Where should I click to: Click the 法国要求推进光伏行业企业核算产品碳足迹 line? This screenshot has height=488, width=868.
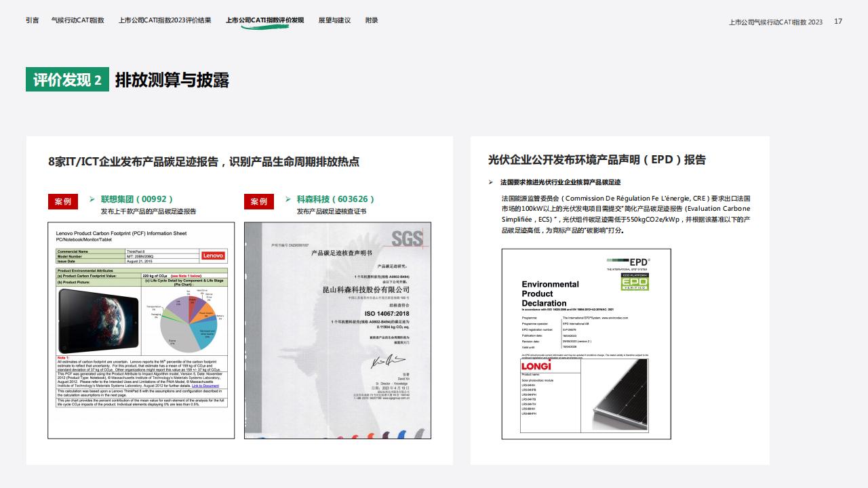pyautogui.click(x=560, y=182)
